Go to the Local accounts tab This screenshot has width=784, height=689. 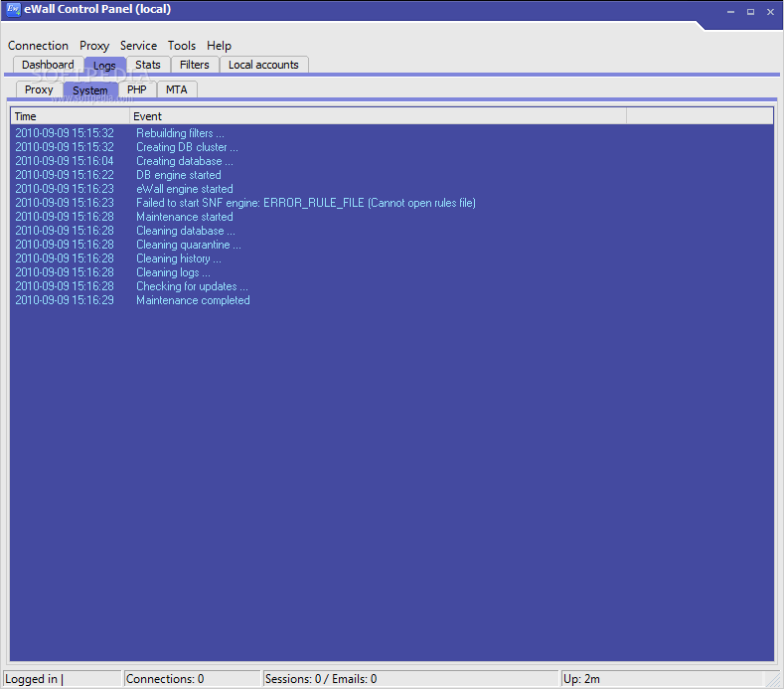[263, 65]
